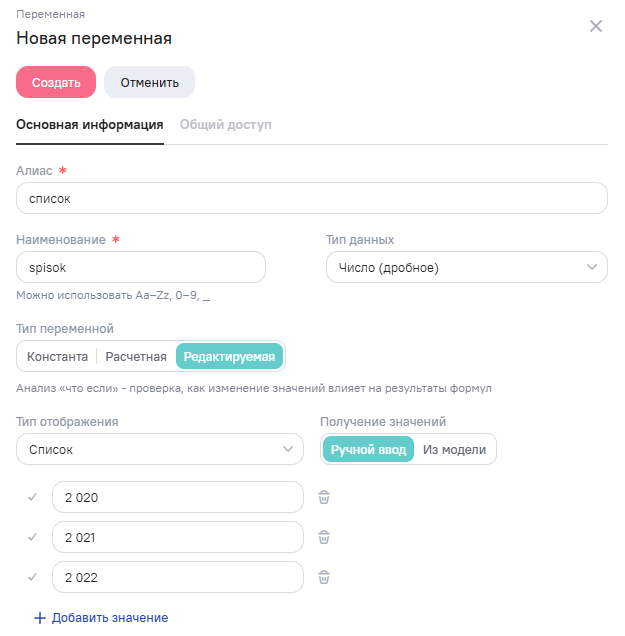
Task: Select Из модели value source
Action: 454,449
